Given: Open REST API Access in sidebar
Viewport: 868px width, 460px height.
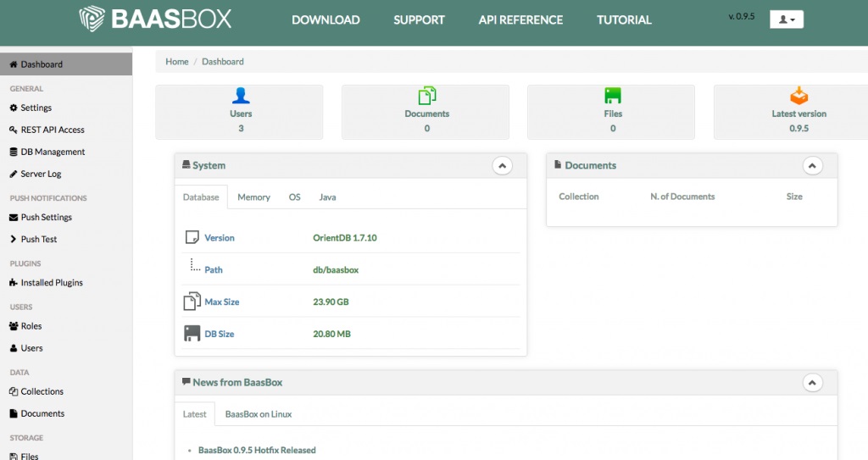Looking at the screenshot, I should (x=53, y=130).
